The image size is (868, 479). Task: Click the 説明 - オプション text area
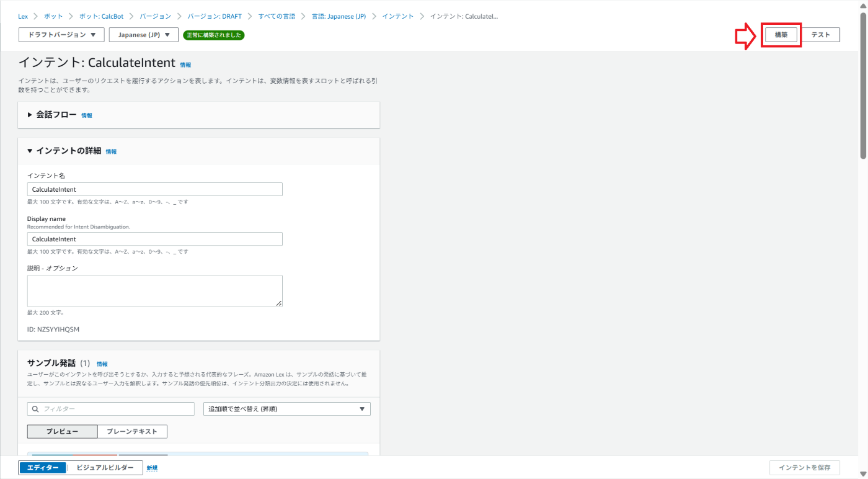point(155,291)
